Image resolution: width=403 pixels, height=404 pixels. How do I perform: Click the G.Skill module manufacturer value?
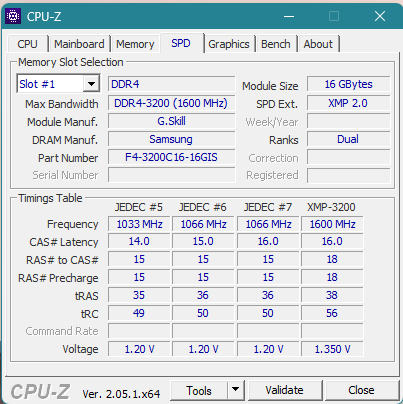[172, 121]
